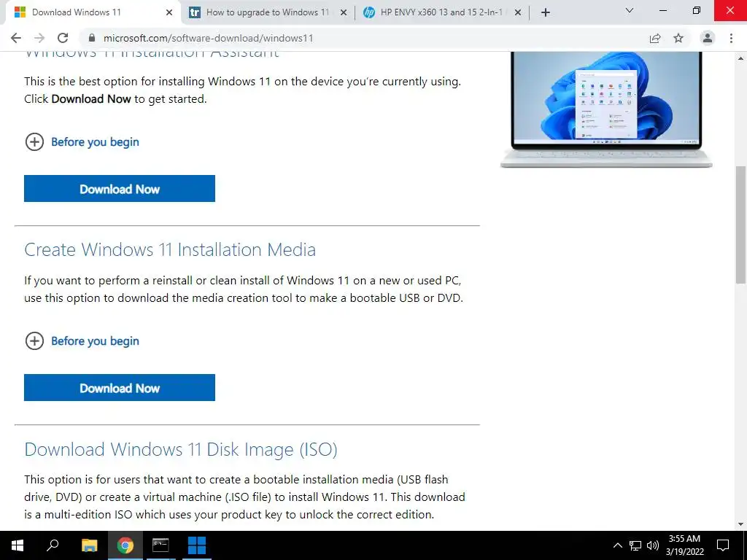The image size is (747, 560).
Task: Go back to previous page
Action: coord(16,38)
